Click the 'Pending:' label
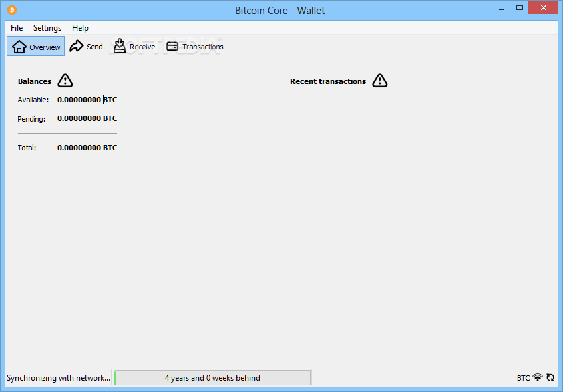The height and width of the screenshot is (392, 563). tap(31, 119)
